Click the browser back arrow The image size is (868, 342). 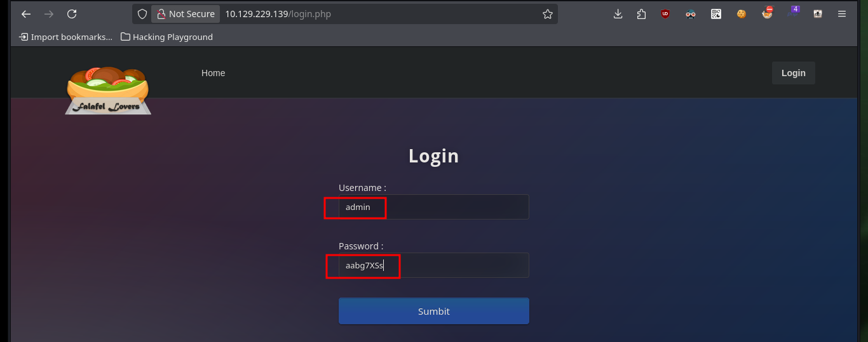tap(26, 14)
